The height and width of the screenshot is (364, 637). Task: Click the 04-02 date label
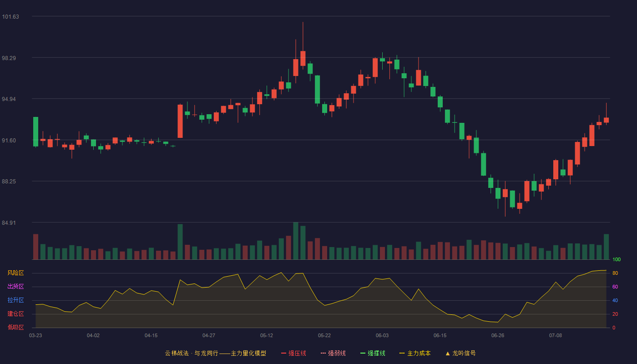pos(93,335)
